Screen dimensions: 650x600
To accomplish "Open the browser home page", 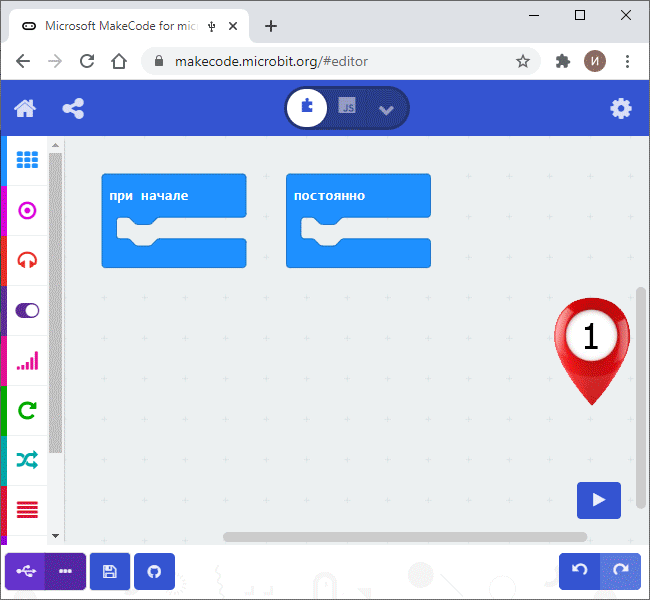I will (x=119, y=61).
